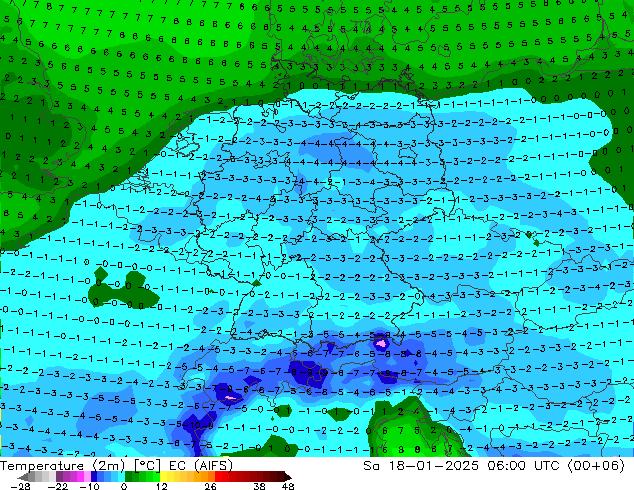Click the "-22" label on the color scale
634x490 pixels.
58,486
